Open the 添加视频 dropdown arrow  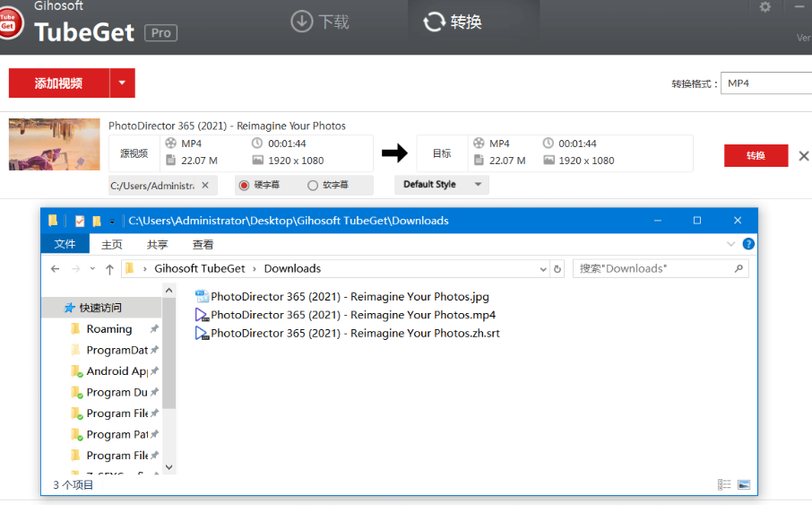click(x=122, y=83)
